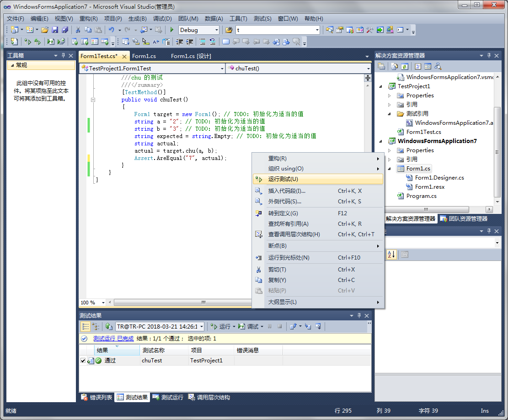Click Show All Files in Solution Explorer
Image resolution: width=508 pixels, height=420 pixels.
click(394, 66)
